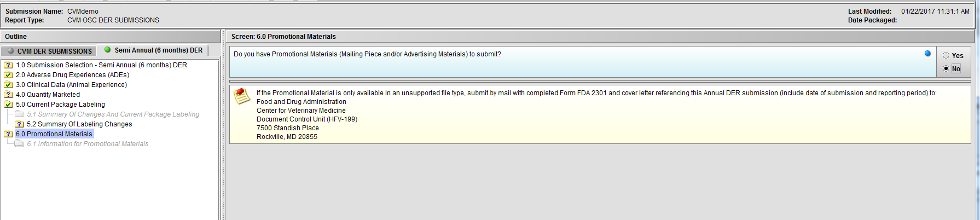Click the pinned note icon in the info panel
Image resolution: width=980 pixels, height=220 pixels.
(242, 96)
